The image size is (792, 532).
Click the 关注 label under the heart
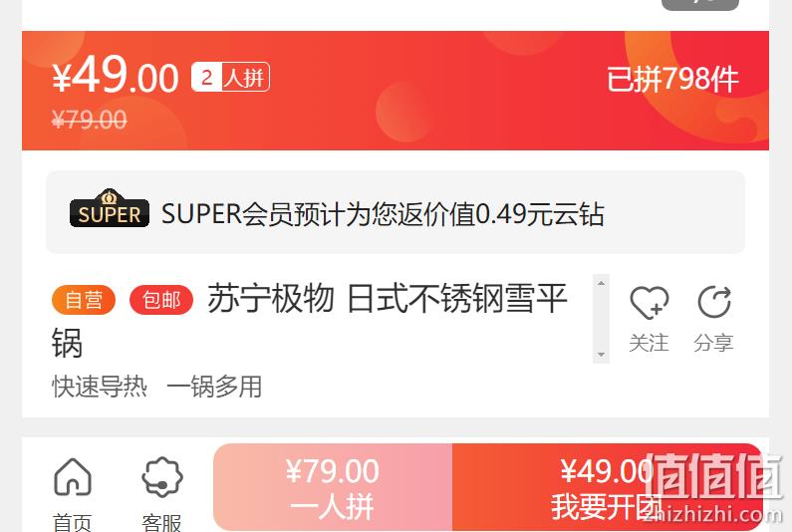point(650,343)
